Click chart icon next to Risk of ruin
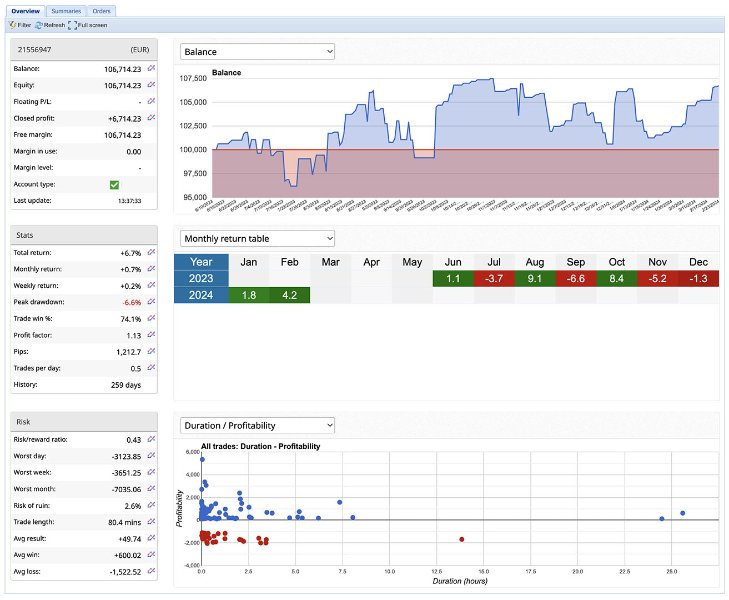This screenshot has height=600, width=729. coord(151,505)
